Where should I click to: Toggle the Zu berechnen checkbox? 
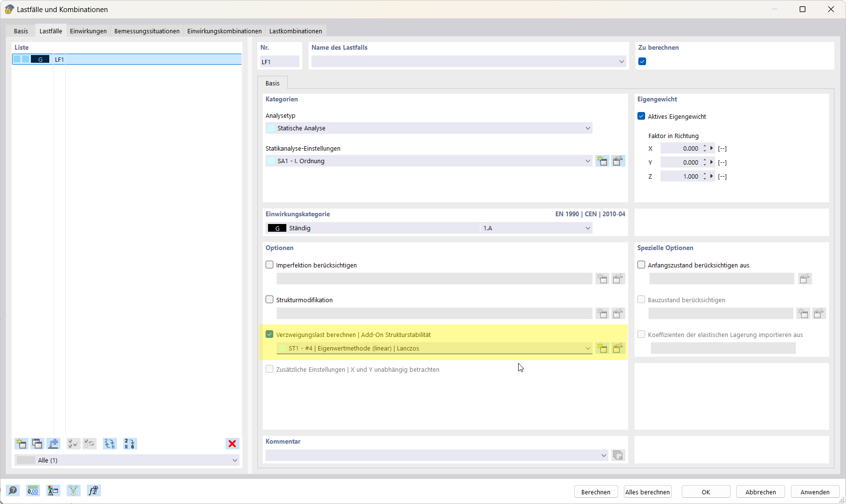pos(642,61)
